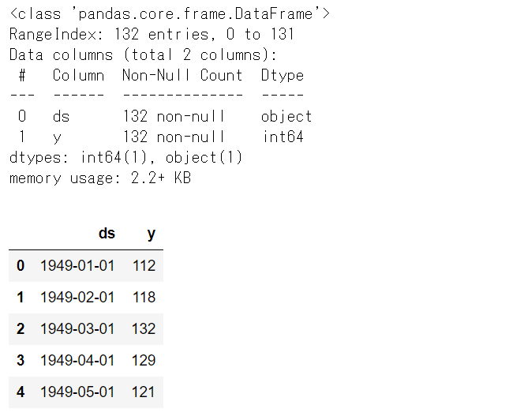Click the 'RangeIndex: 132 entries' line
524x420 pixels.
point(152,35)
